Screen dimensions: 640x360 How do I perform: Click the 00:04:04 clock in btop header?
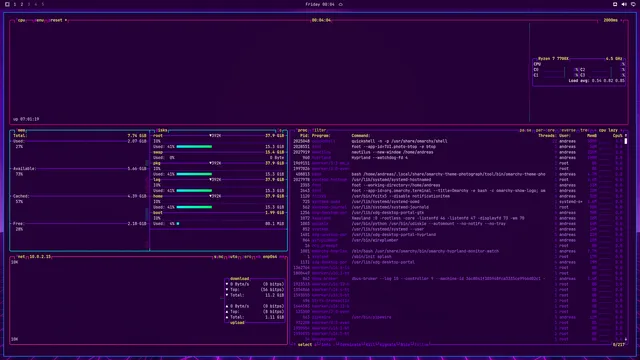point(321,20)
